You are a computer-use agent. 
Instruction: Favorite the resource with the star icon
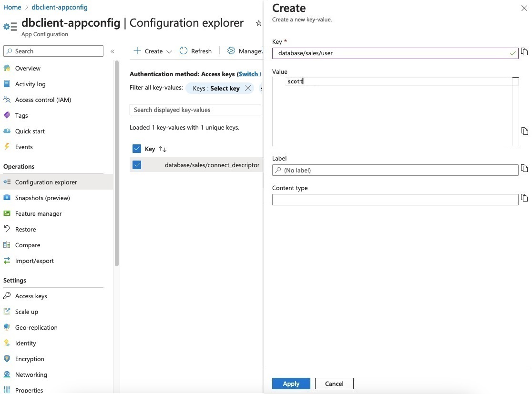pos(258,23)
